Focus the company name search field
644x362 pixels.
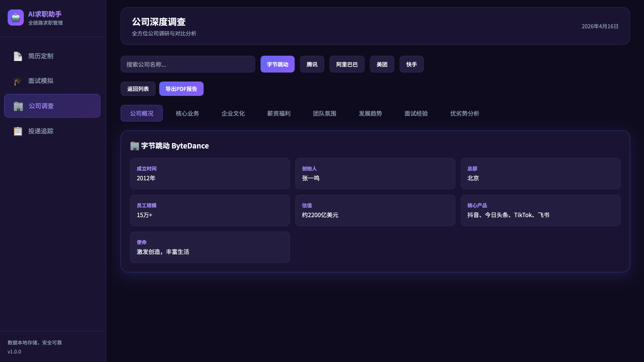(x=187, y=64)
